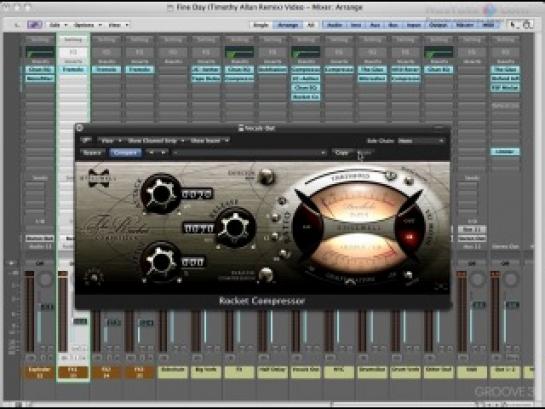545x409 pixels.
Task: Switch mixer to Single view
Action: tap(261, 25)
